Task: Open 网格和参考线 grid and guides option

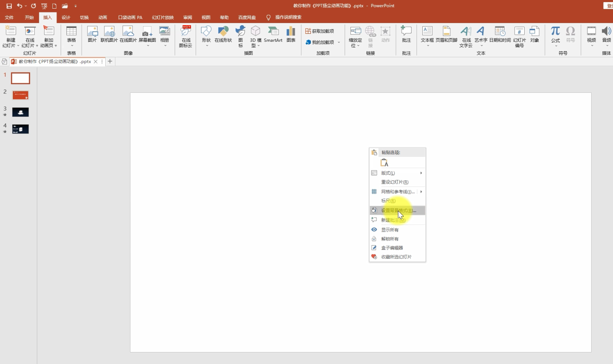Action: coord(398,191)
